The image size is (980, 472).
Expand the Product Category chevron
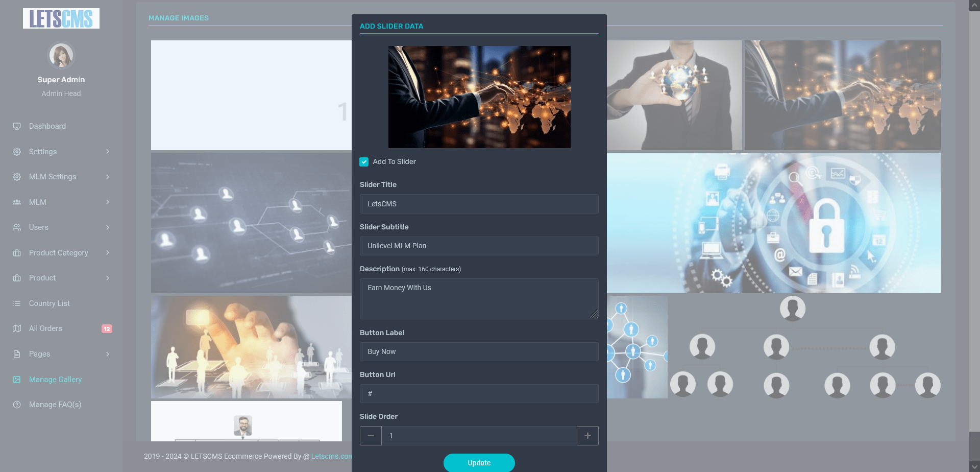tap(108, 253)
